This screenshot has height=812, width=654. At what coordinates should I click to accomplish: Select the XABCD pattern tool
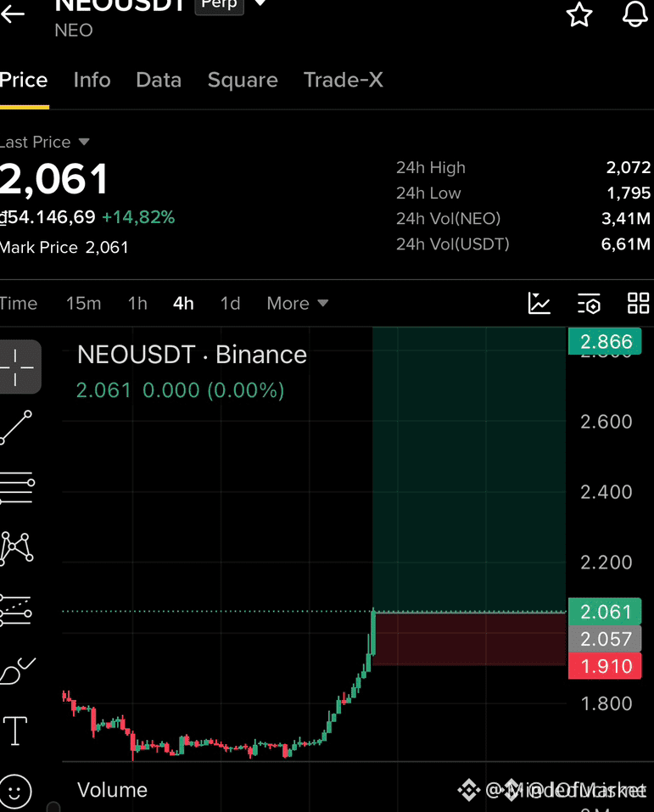(x=17, y=548)
